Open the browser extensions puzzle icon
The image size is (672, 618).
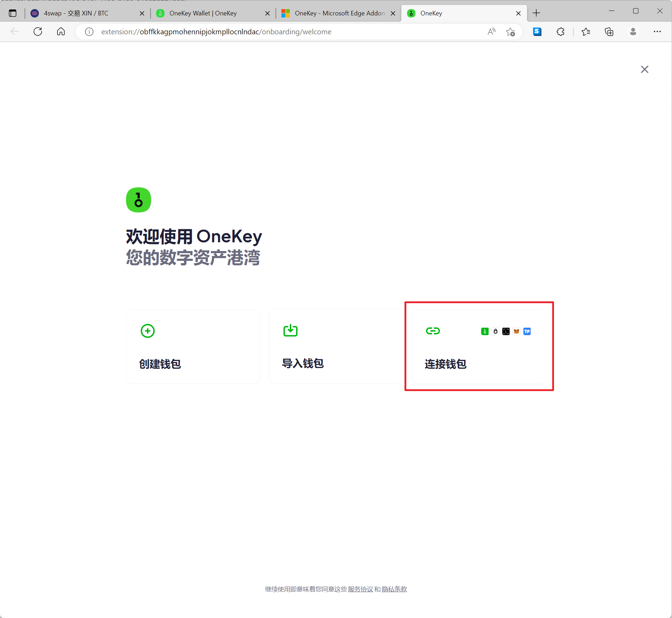[x=560, y=32]
